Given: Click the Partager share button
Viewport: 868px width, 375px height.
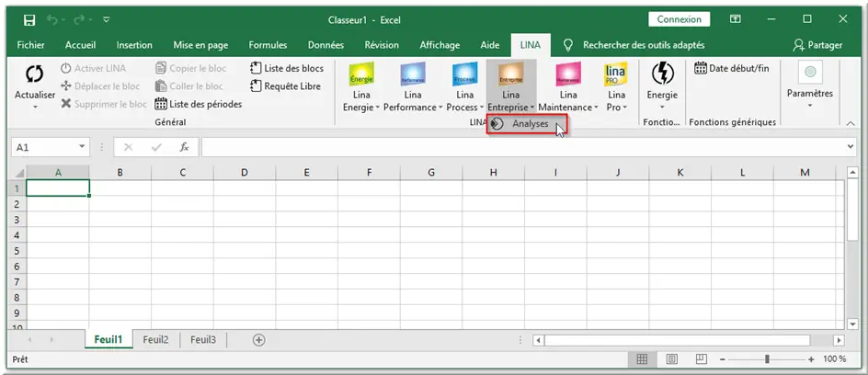Looking at the screenshot, I should coord(817,45).
